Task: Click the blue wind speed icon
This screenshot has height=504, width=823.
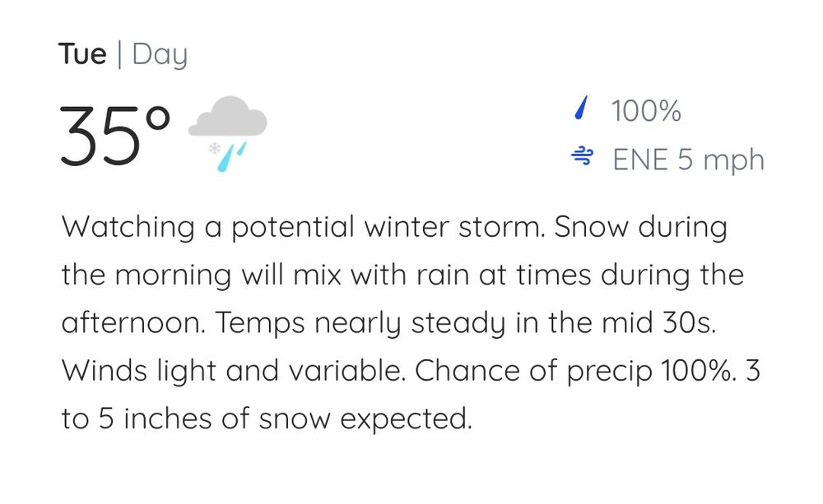Action: point(582,156)
